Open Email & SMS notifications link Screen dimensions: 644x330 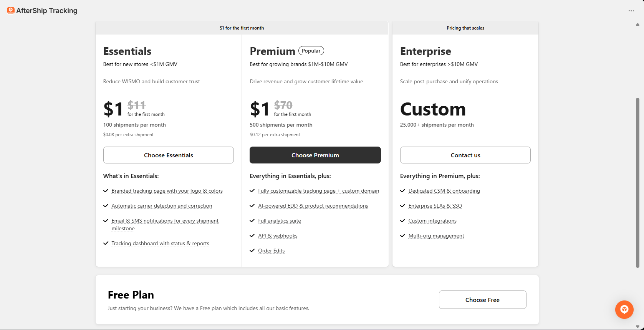[x=165, y=224]
